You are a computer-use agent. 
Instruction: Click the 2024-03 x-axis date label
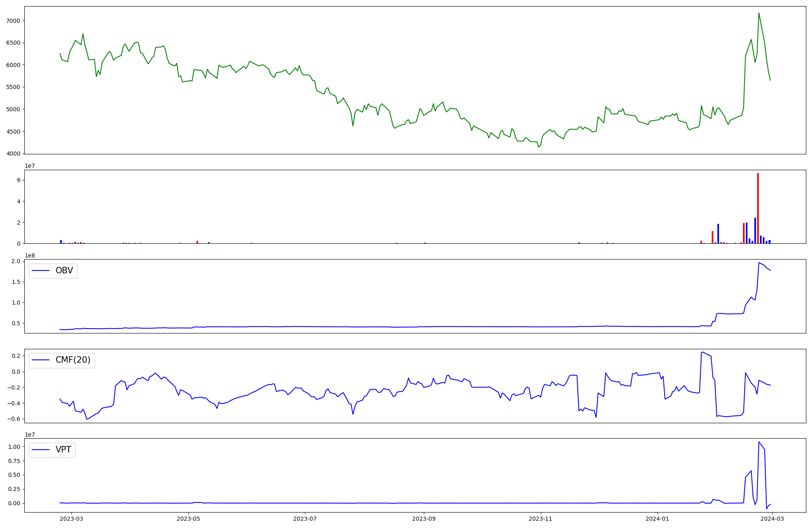(x=772, y=519)
